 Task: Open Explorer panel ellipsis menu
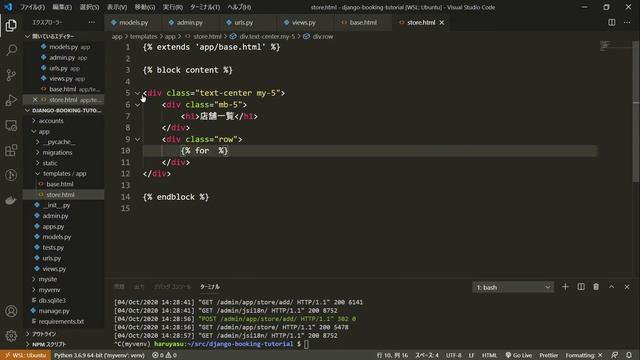[x=92, y=22]
